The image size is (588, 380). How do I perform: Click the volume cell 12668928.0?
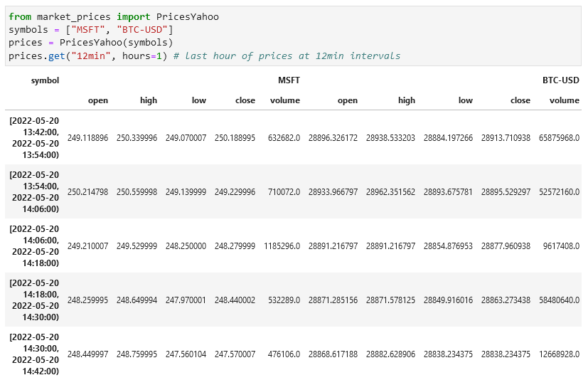[559, 354]
